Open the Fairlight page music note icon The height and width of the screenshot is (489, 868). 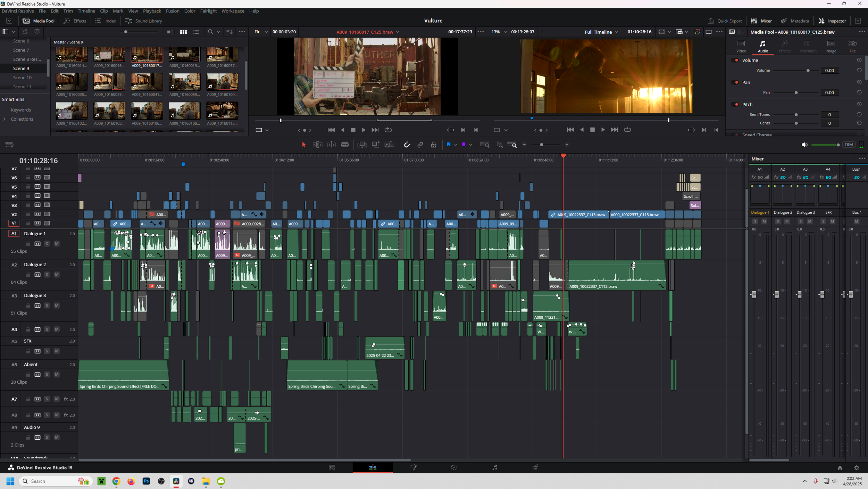pyautogui.click(x=494, y=467)
